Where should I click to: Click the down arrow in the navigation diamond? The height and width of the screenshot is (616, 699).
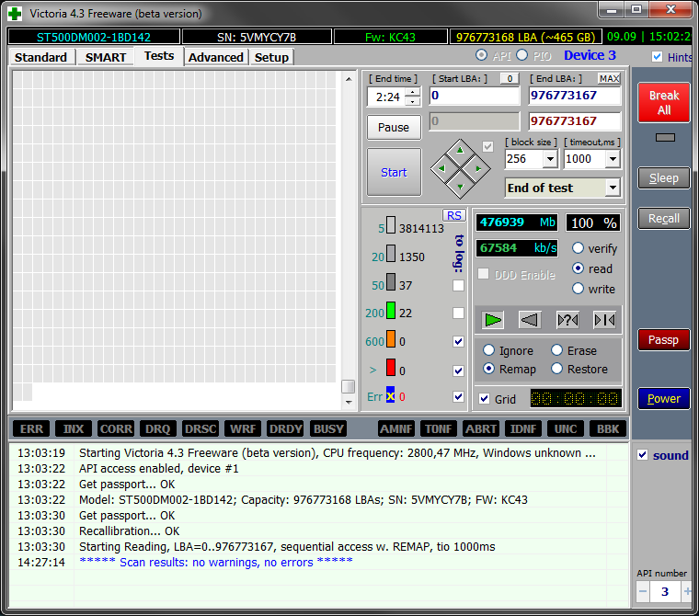click(x=460, y=187)
